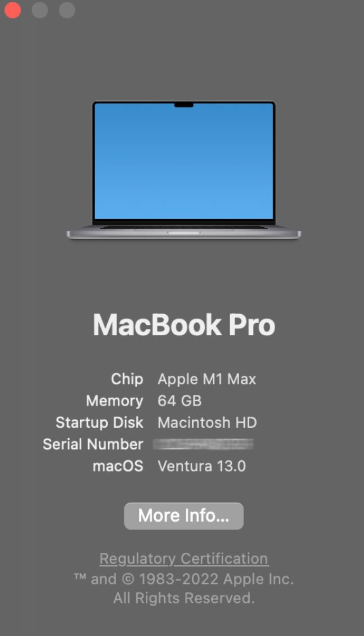Click the Memory label

tap(115, 401)
